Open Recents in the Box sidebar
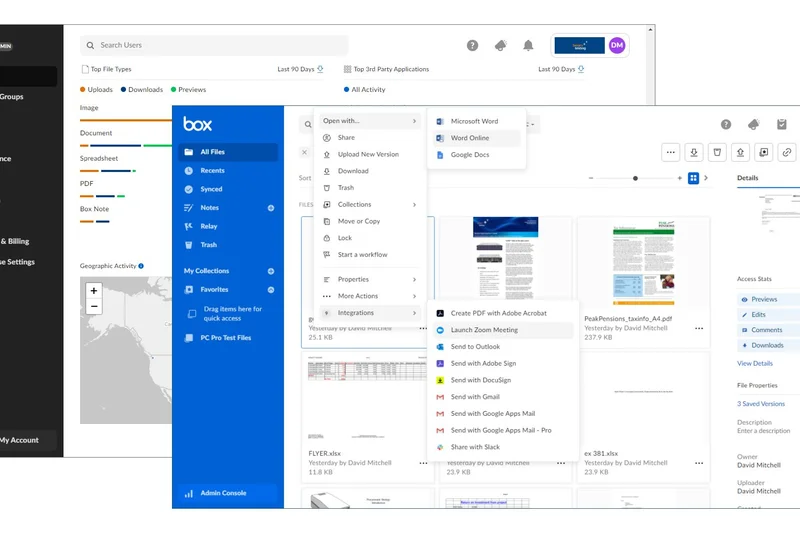This screenshot has width=800, height=533. pos(212,171)
